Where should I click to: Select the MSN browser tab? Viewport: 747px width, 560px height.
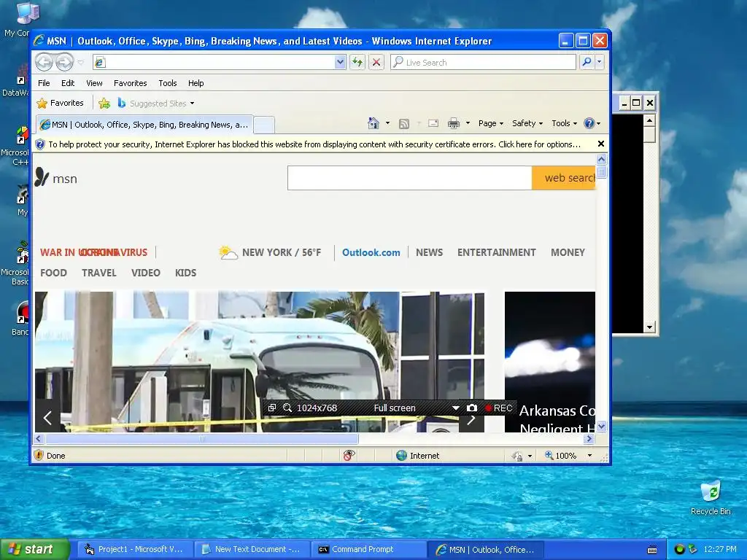(144, 125)
